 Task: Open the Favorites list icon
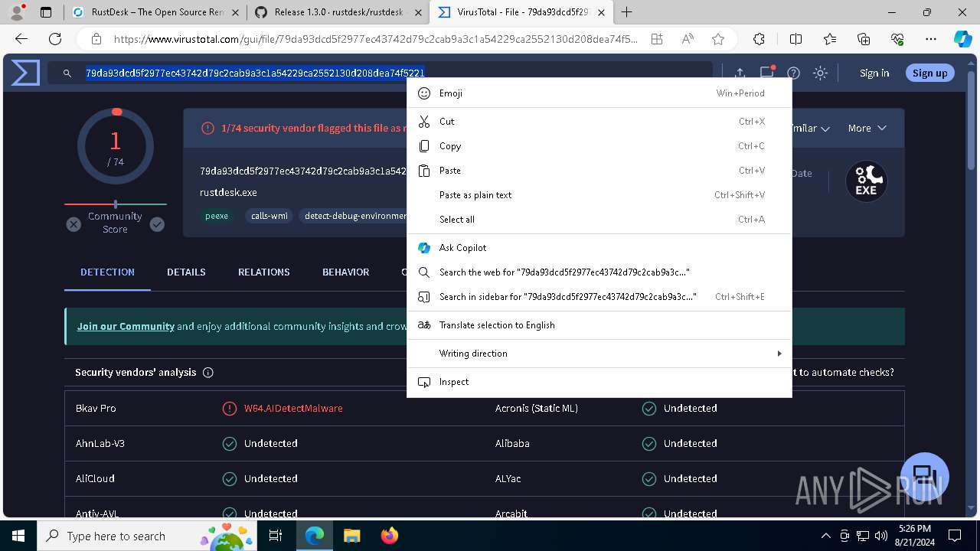pos(830,39)
